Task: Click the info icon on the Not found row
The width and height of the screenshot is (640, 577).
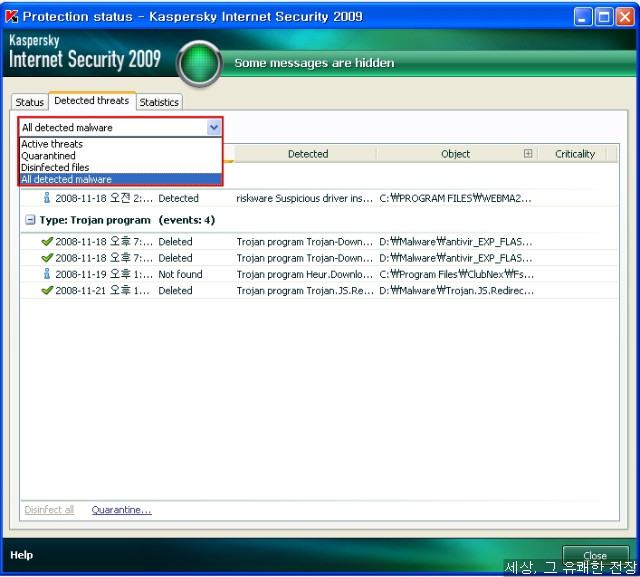Action: pos(47,274)
